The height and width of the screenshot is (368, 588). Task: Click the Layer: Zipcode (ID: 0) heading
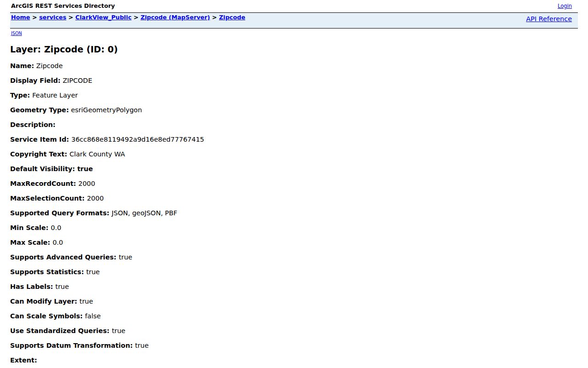coord(64,49)
